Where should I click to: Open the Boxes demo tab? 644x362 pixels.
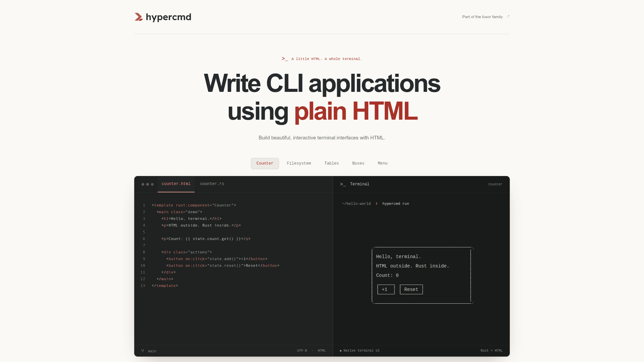click(358, 164)
